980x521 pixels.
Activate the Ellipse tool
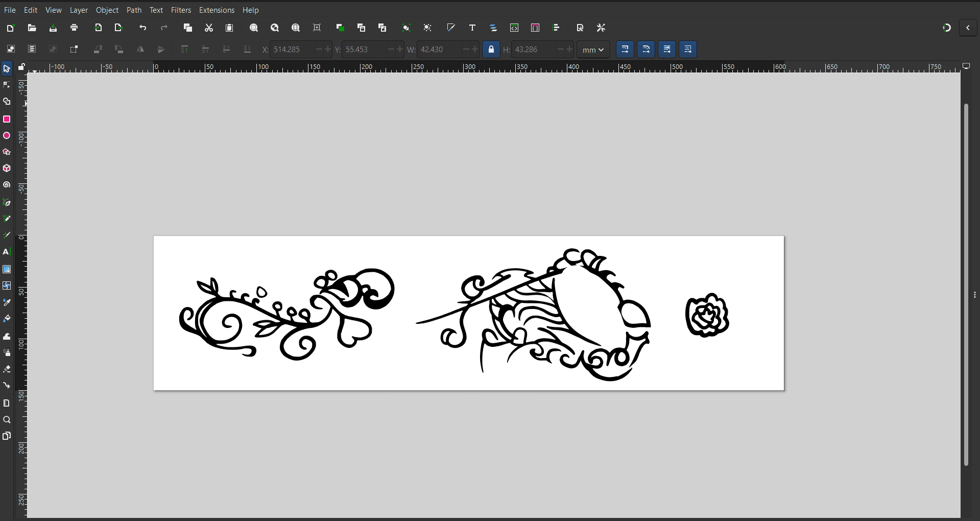click(7, 135)
